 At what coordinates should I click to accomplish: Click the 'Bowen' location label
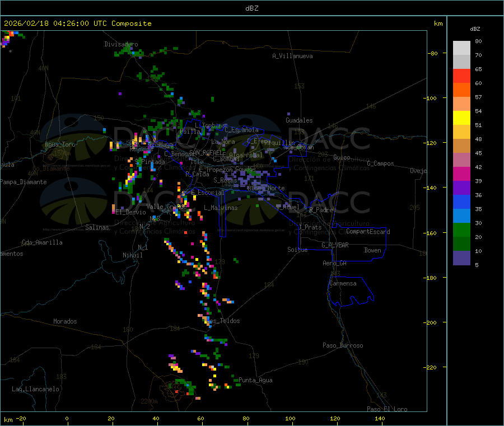[373, 251]
